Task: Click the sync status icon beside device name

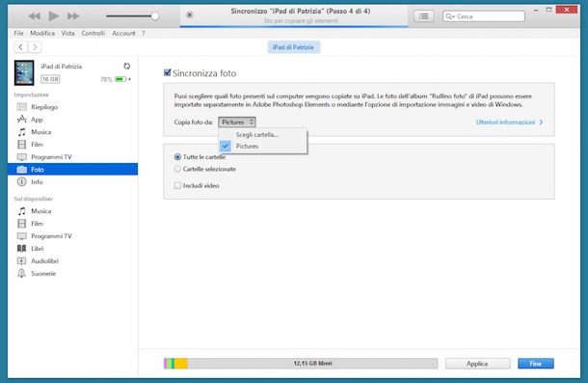Action: click(126, 67)
